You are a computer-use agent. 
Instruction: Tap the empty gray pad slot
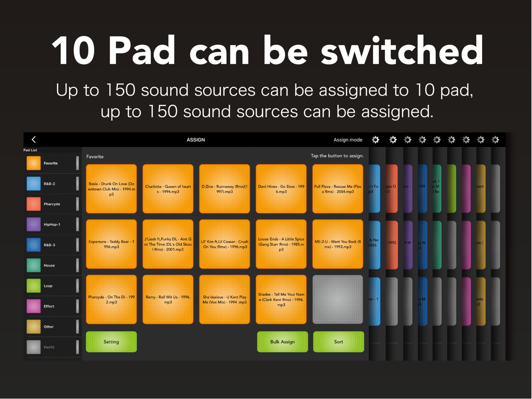[338, 299]
